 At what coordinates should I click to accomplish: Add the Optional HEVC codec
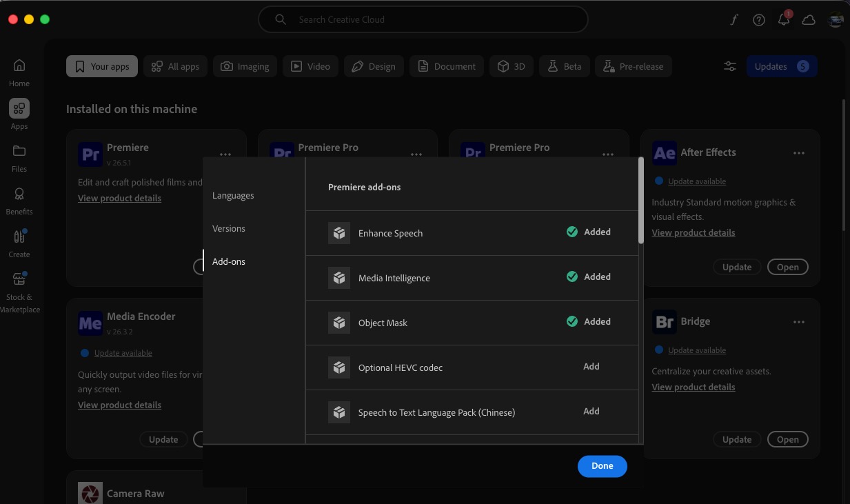[x=591, y=366]
